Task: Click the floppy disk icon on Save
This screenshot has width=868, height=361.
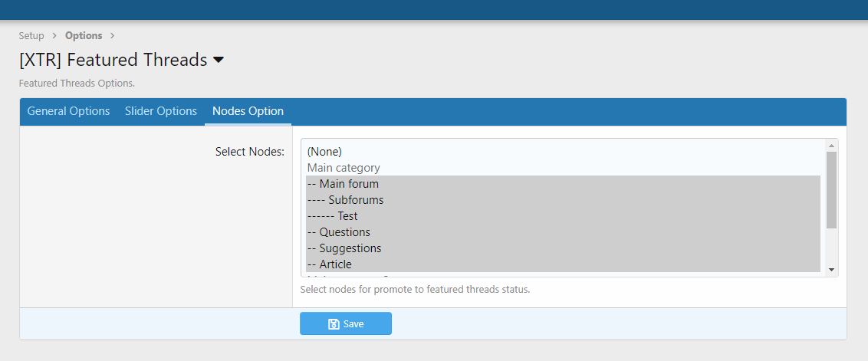Action: click(x=334, y=324)
